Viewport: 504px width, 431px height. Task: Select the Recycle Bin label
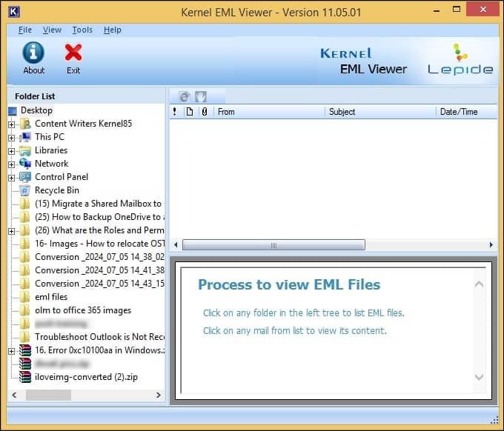[x=57, y=190]
